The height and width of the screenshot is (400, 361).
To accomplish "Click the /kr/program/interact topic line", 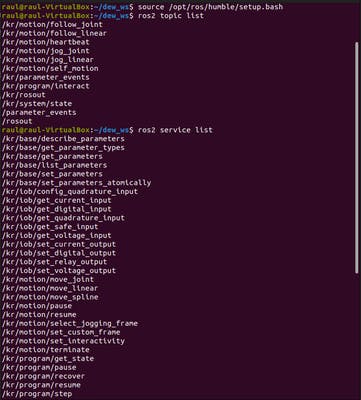I will pos(46,86).
